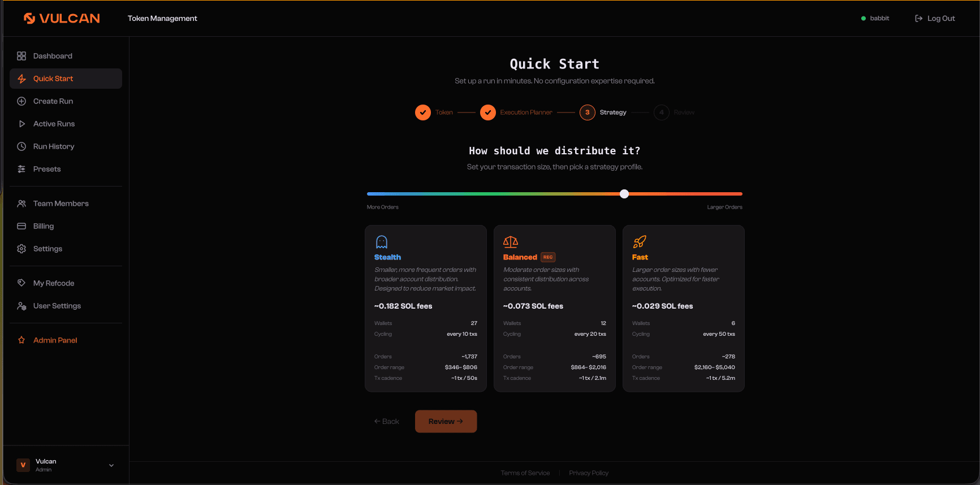Open Terms of Service link
This screenshot has height=485, width=980.
pos(525,473)
